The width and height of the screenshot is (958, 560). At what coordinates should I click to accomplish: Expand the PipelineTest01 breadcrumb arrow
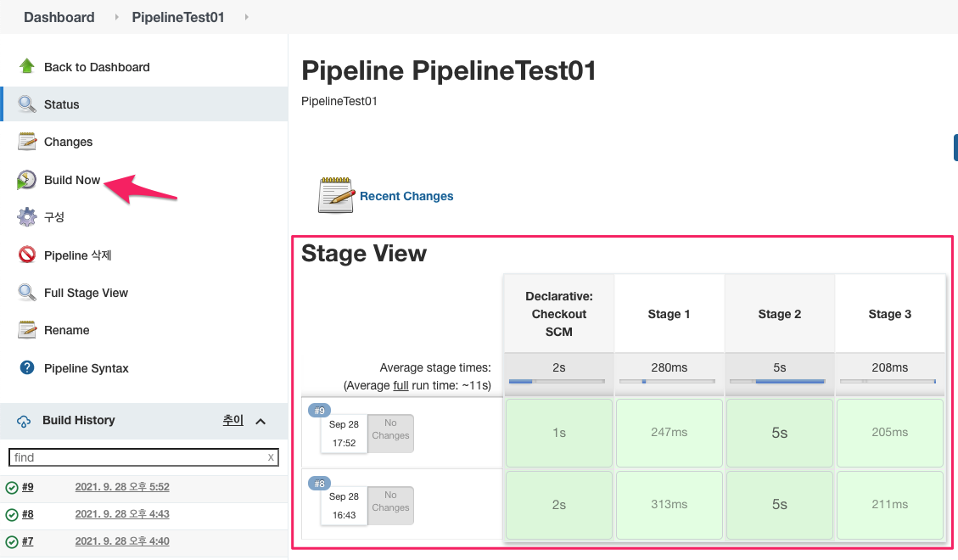click(x=247, y=17)
